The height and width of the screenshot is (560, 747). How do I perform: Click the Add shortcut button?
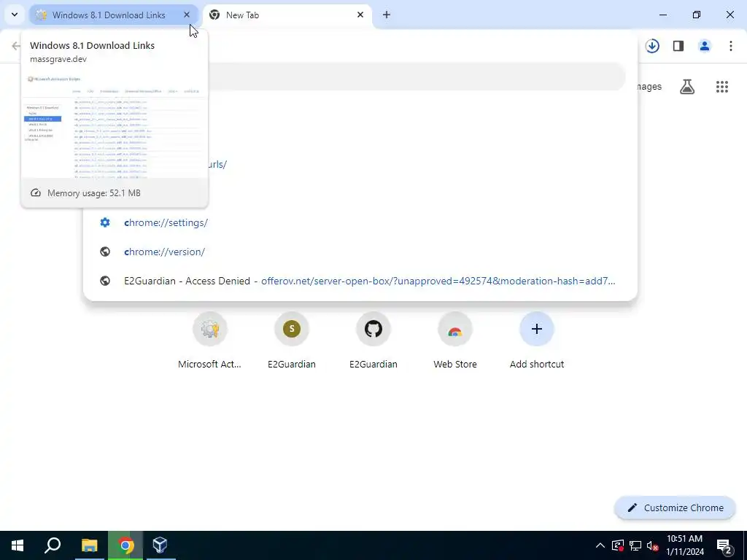click(537, 341)
